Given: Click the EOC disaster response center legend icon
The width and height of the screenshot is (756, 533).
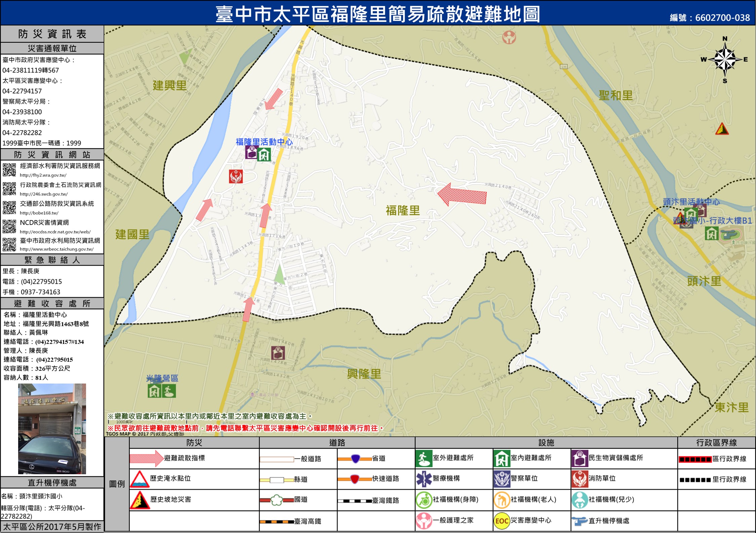Looking at the screenshot, I should pyautogui.click(x=501, y=521).
